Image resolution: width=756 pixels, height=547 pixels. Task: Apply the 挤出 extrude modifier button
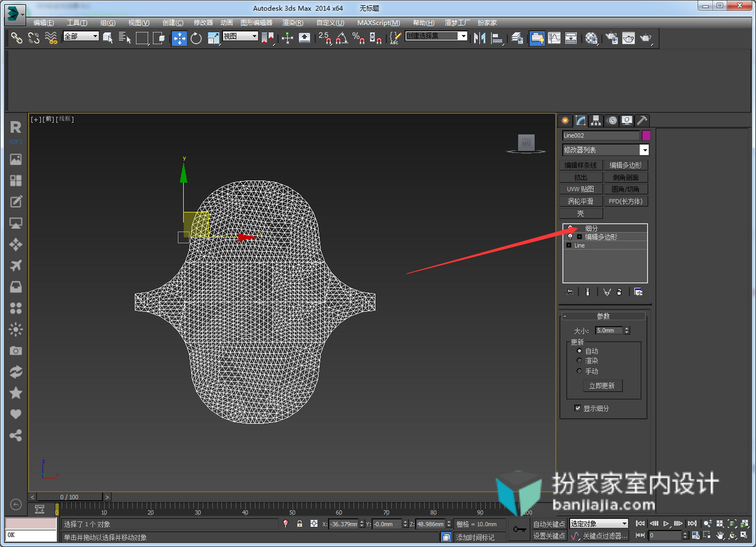pyautogui.click(x=580, y=177)
